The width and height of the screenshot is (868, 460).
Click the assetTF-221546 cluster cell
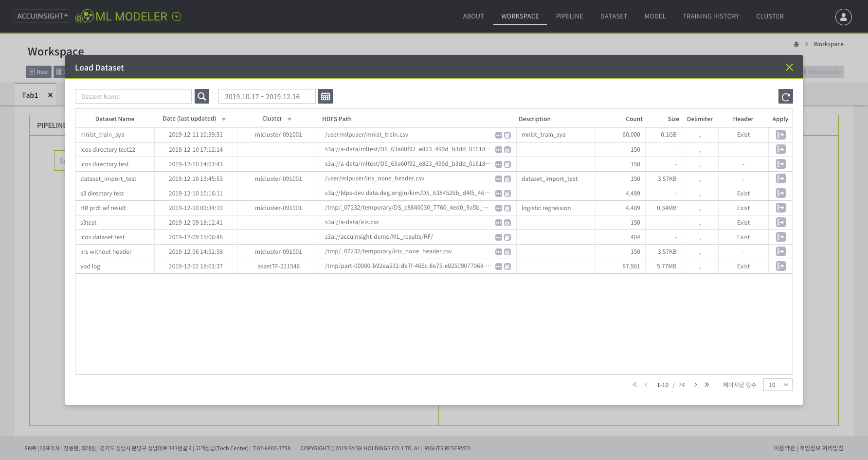pyautogui.click(x=278, y=266)
